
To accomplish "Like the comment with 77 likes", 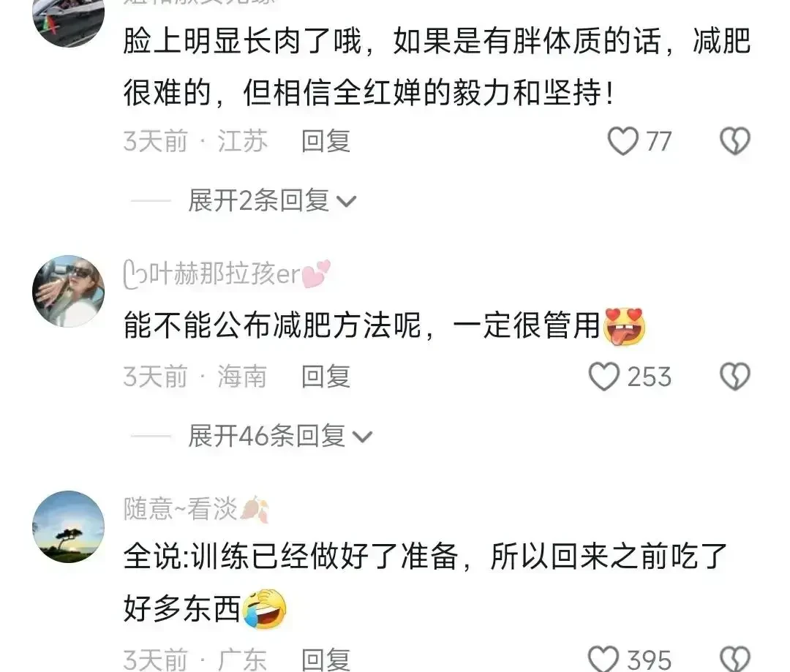I will pyautogui.click(x=623, y=141).
